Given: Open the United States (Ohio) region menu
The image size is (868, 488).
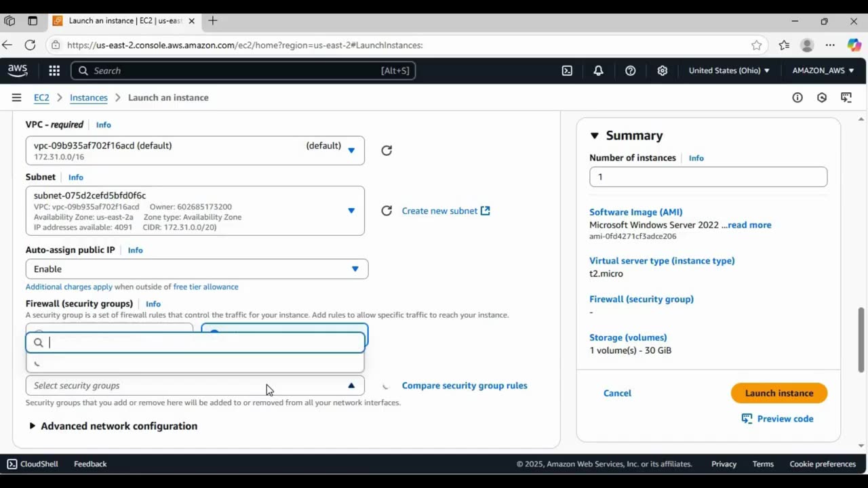Looking at the screenshot, I should (x=729, y=70).
